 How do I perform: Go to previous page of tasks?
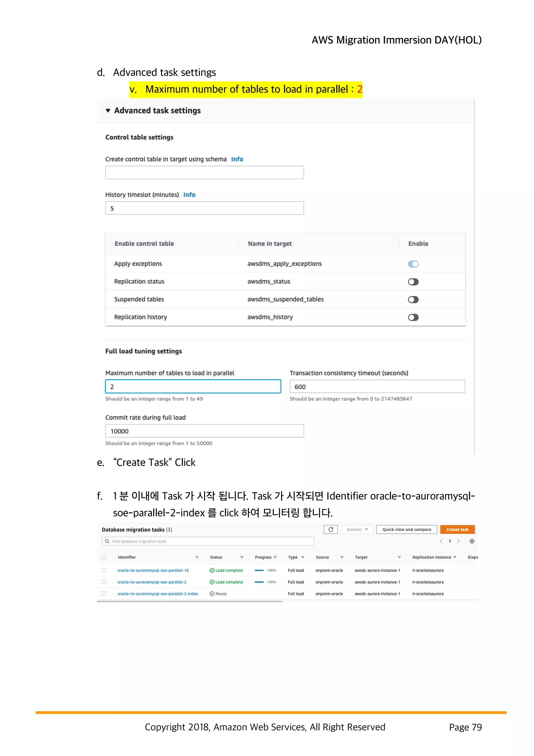tap(441, 541)
